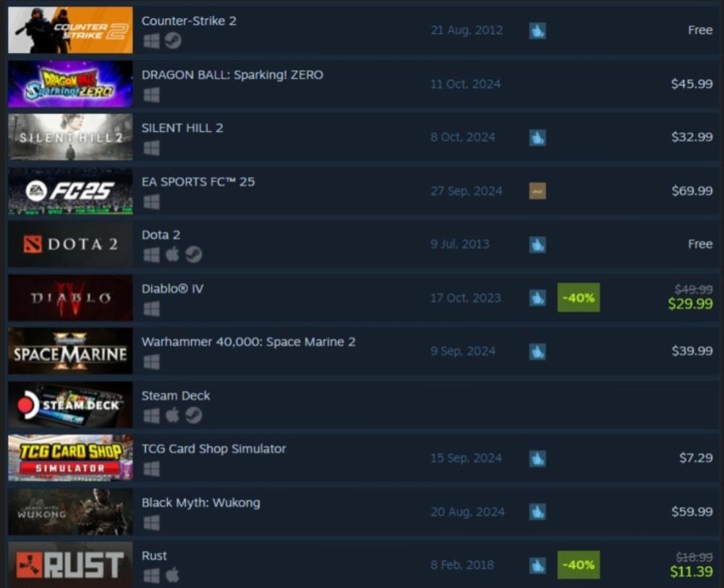This screenshot has width=724, height=588.
Task: Click the Apple macOS icon under Dota 2
Action: (x=172, y=254)
